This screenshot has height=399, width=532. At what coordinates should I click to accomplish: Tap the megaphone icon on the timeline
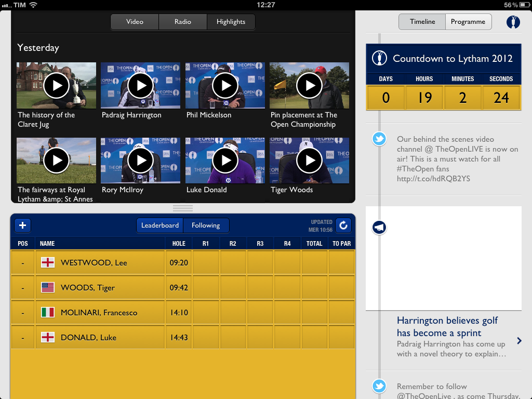(x=379, y=228)
